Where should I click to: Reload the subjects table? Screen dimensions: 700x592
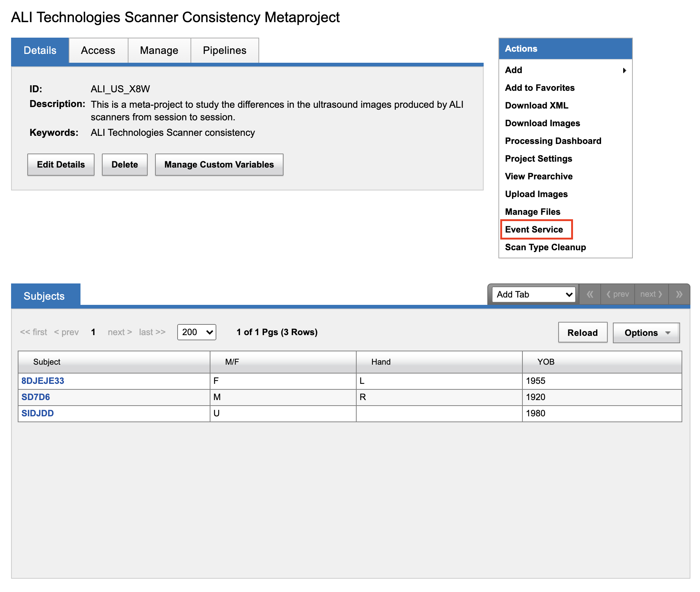[582, 333]
